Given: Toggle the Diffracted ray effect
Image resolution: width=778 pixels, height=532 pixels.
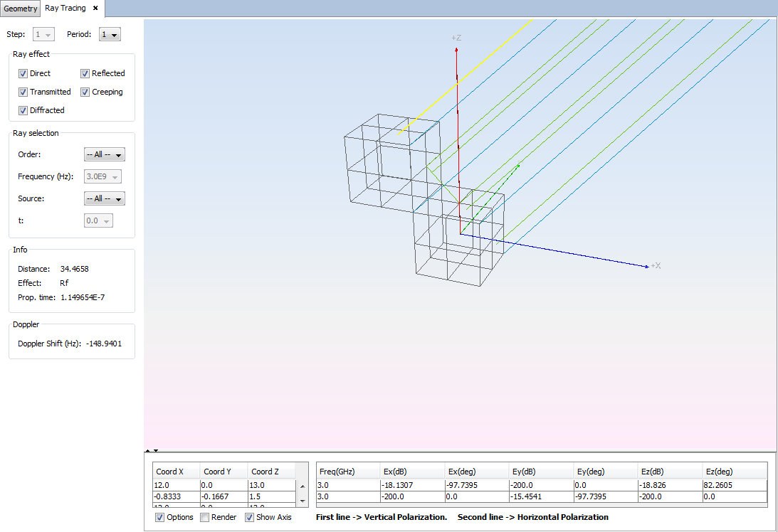Looking at the screenshot, I should [23, 110].
